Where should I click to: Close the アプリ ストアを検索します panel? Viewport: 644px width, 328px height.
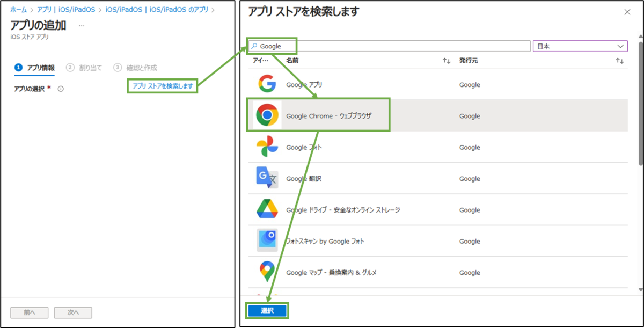(627, 12)
